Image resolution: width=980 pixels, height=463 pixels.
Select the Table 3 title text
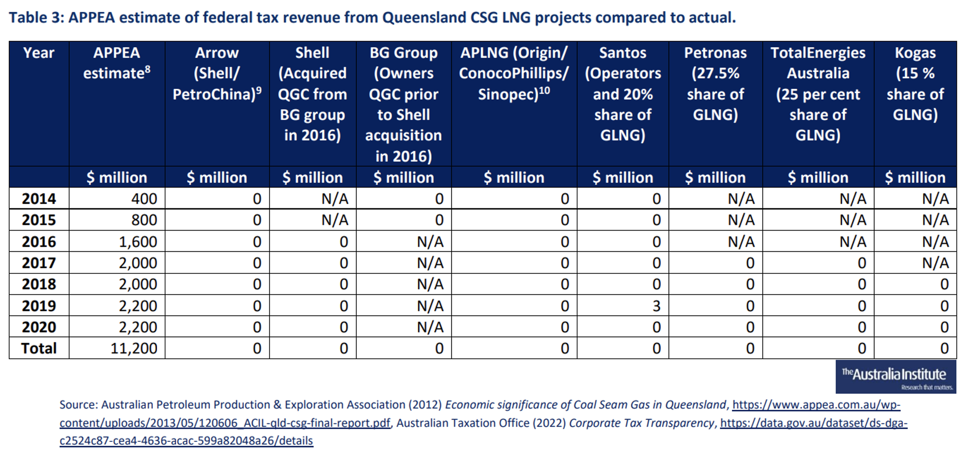pyautogui.click(x=372, y=18)
